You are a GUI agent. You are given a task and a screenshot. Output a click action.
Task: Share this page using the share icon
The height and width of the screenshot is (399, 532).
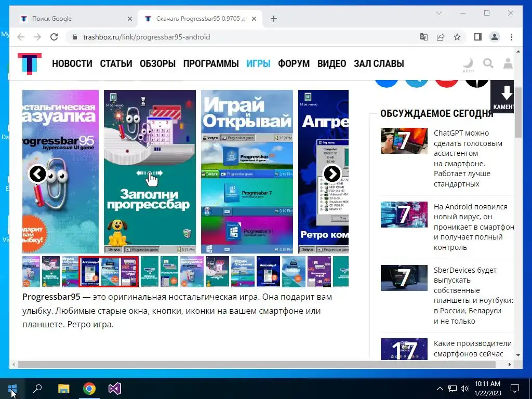click(x=441, y=37)
